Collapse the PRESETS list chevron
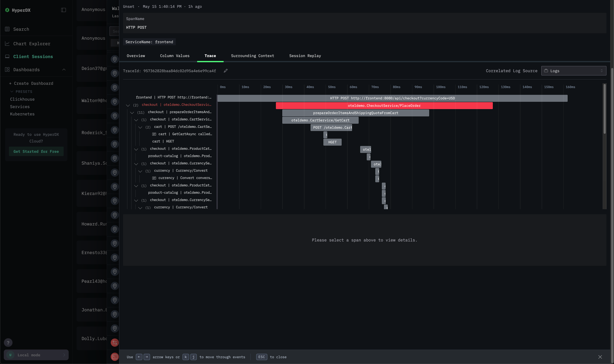The height and width of the screenshot is (364, 614). [12, 91]
